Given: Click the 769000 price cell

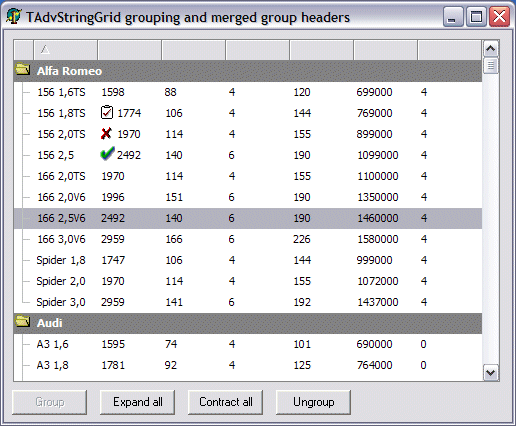Looking at the screenshot, I should (x=374, y=113).
